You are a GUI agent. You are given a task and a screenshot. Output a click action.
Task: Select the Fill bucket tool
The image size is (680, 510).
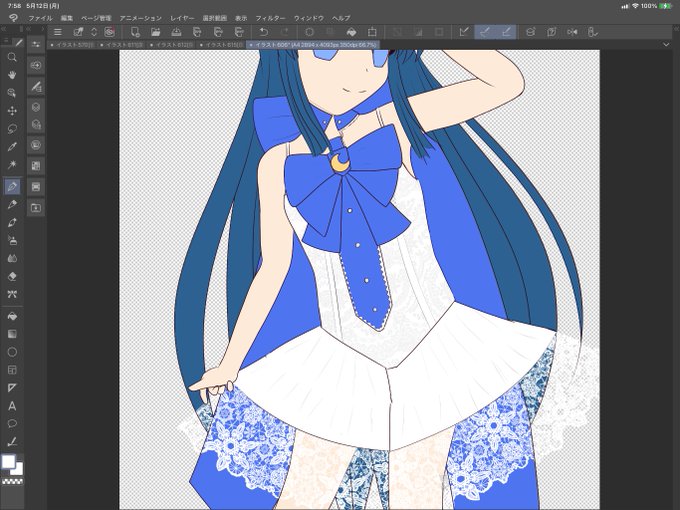coord(12,316)
